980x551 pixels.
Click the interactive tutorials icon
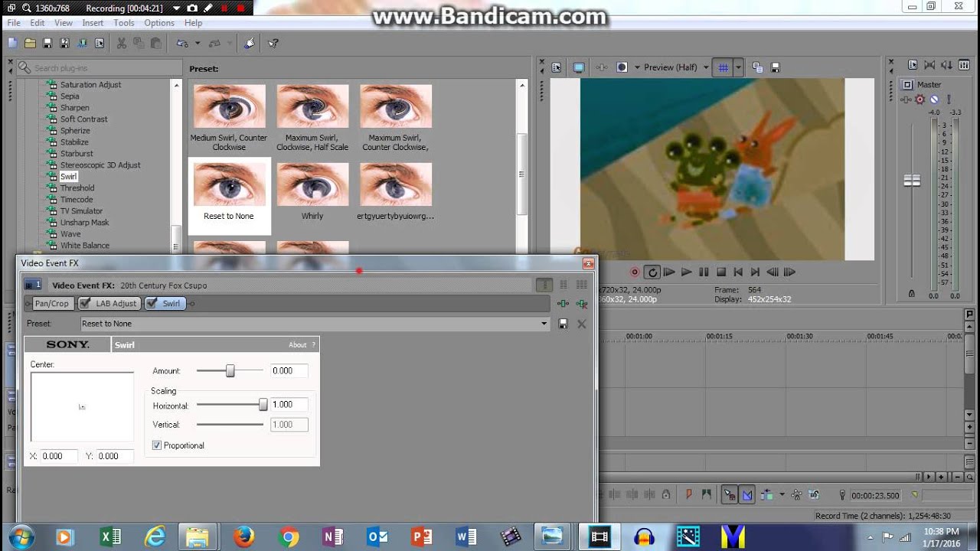point(250,44)
